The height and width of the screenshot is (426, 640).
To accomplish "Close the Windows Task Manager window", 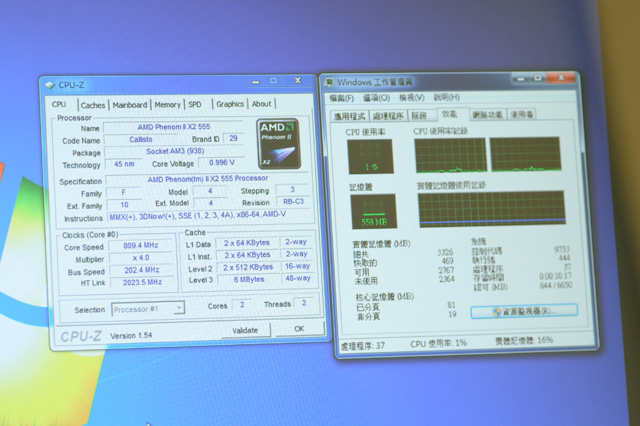I will 562,77.
